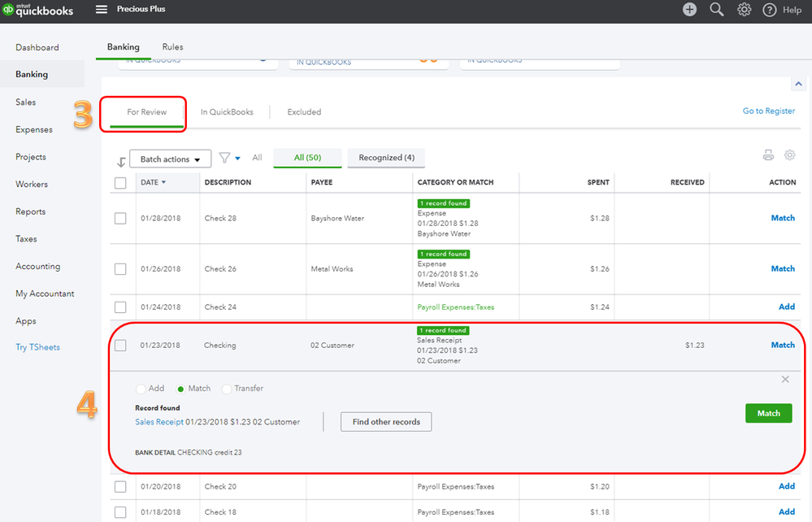Click the print icon above the table

[768, 154]
